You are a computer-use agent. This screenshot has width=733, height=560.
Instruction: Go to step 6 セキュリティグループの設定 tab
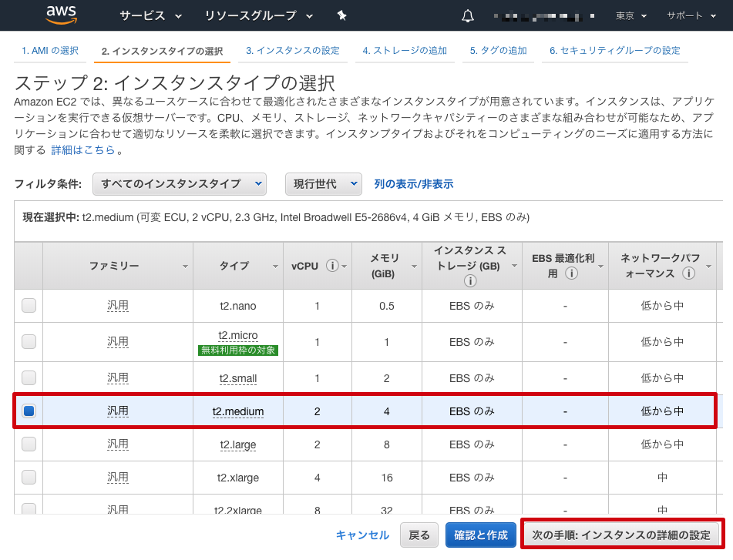tap(615, 50)
